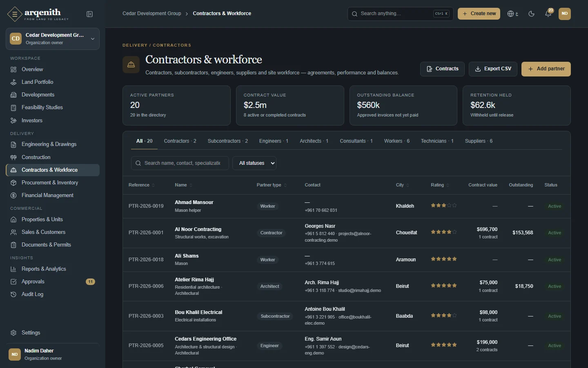Switch to the Suppliers tab
Image resolution: width=588 pixels, height=368 pixels.
point(479,141)
